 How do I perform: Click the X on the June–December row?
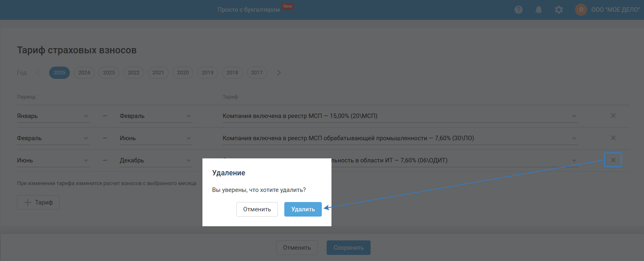tap(613, 160)
